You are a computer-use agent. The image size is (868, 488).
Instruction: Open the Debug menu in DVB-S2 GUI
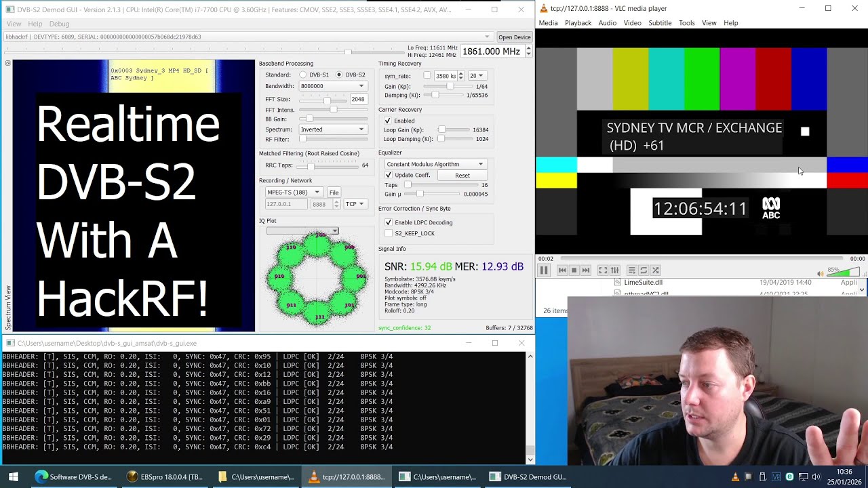59,24
